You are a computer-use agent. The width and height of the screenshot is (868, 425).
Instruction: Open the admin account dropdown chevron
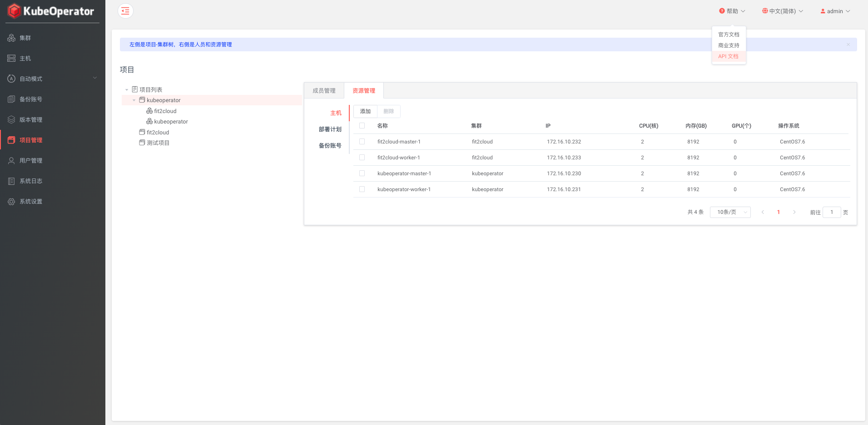pos(848,11)
